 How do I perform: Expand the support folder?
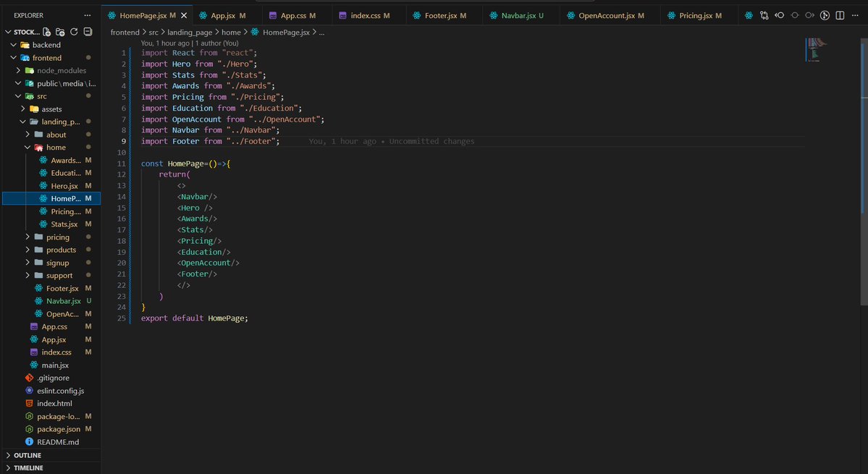(51, 276)
